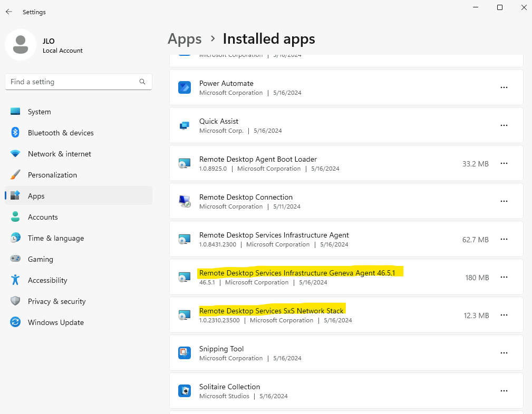
Task: Open more options for Services Infrastructure Agent 1.0.8431.2300
Action: tap(504, 239)
